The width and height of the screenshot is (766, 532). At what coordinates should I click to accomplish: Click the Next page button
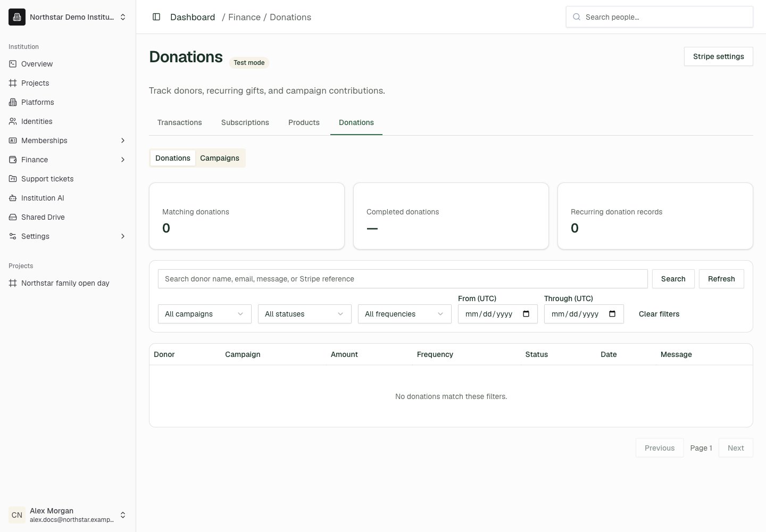point(736,448)
